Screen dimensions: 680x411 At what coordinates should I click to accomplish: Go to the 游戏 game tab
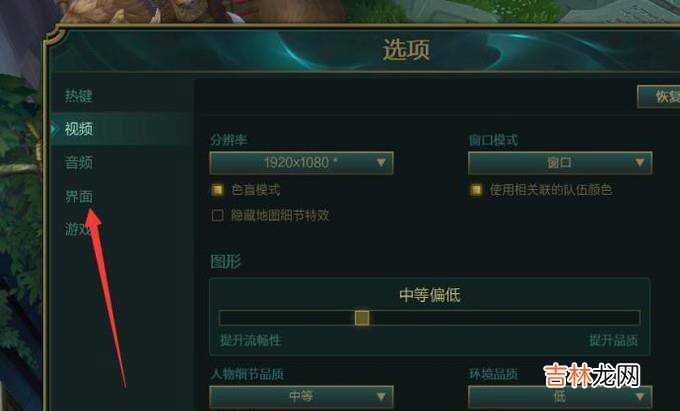(x=78, y=229)
